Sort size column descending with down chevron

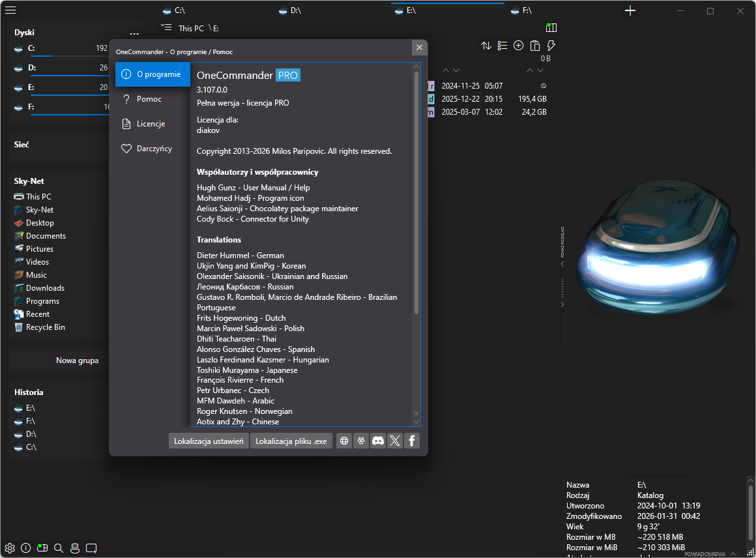coord(540,70)
